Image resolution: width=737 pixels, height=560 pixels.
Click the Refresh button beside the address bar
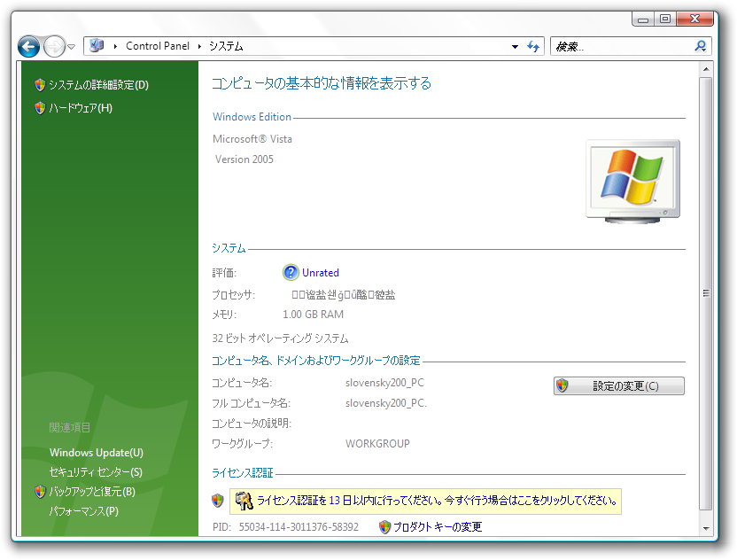[x=533, y=46]
